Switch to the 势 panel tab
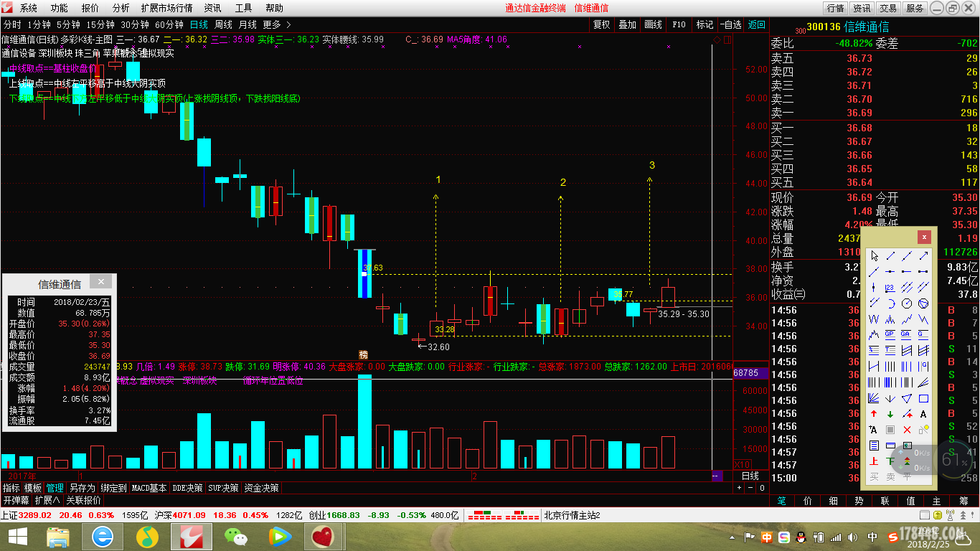Image resolution: width=980 pixels, height=551 pixels. (859, 500)
